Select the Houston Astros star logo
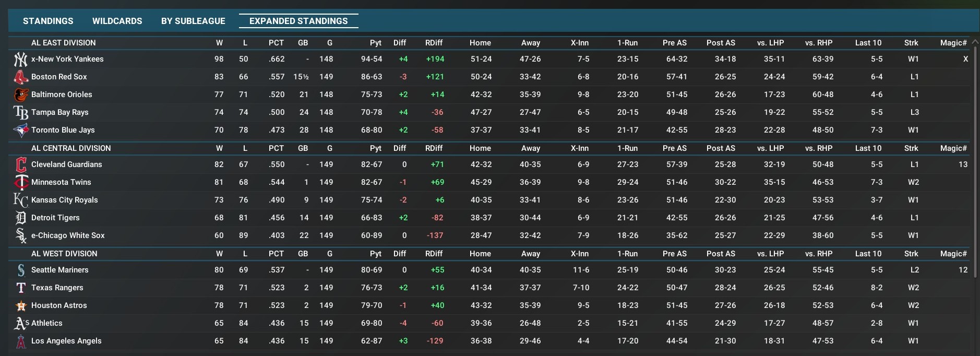Screen dimensions: 980x356 (20, 306)
